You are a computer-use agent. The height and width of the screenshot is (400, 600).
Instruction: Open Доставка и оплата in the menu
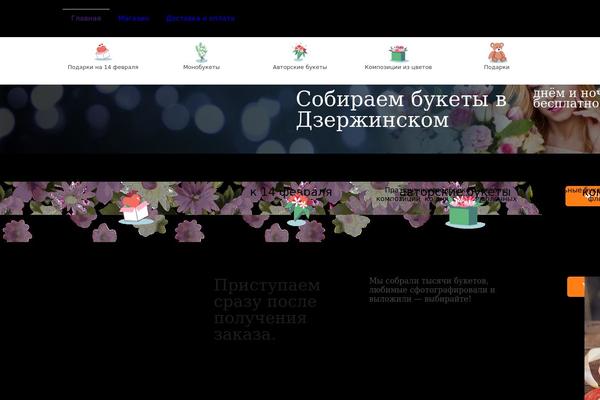click(200, 18)
